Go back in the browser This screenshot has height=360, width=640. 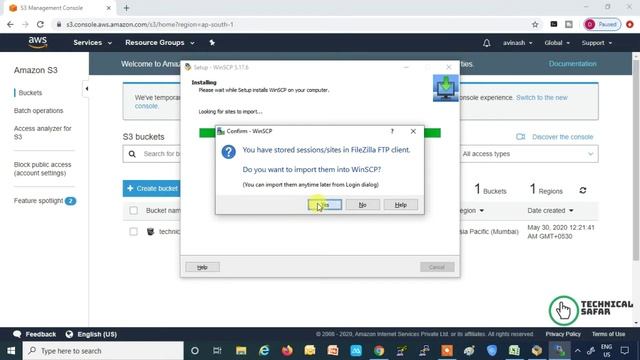click(10, 24)
